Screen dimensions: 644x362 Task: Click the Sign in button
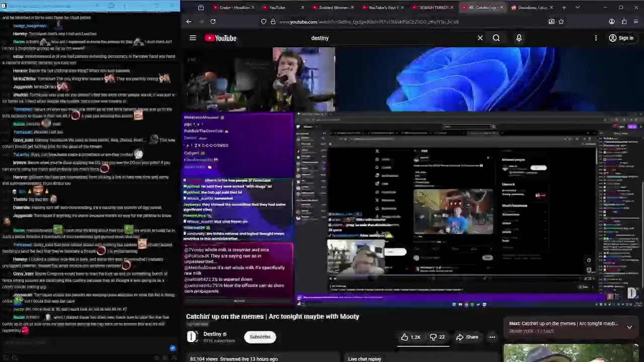tap(621, 38)
